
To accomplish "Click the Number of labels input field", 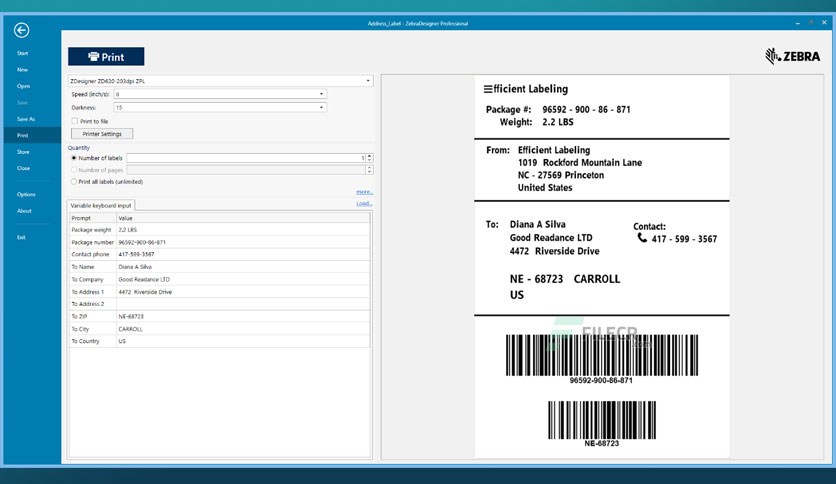I will click(246, 158).
